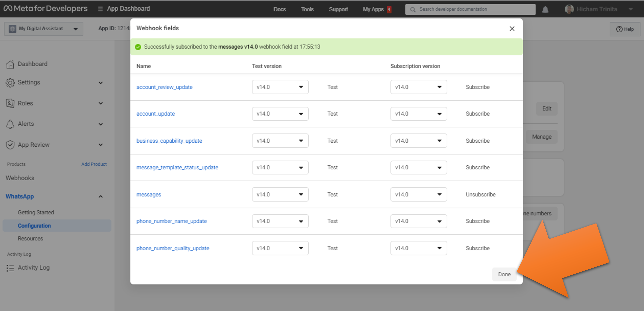The image size is (644, 311).
Task: Collapse the WhatsApp sidebar section
Action: point(100,196)
